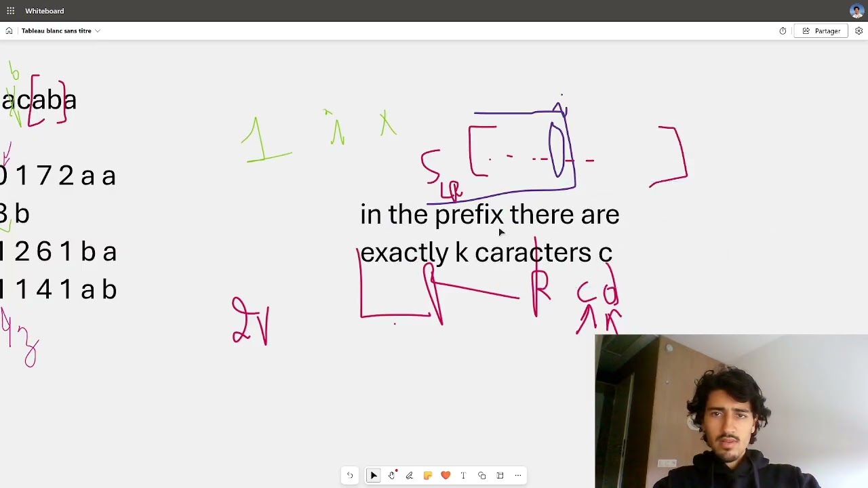Screen dimensions: 868x488
Task: Activate the hand pan tool
Action: 392,475
